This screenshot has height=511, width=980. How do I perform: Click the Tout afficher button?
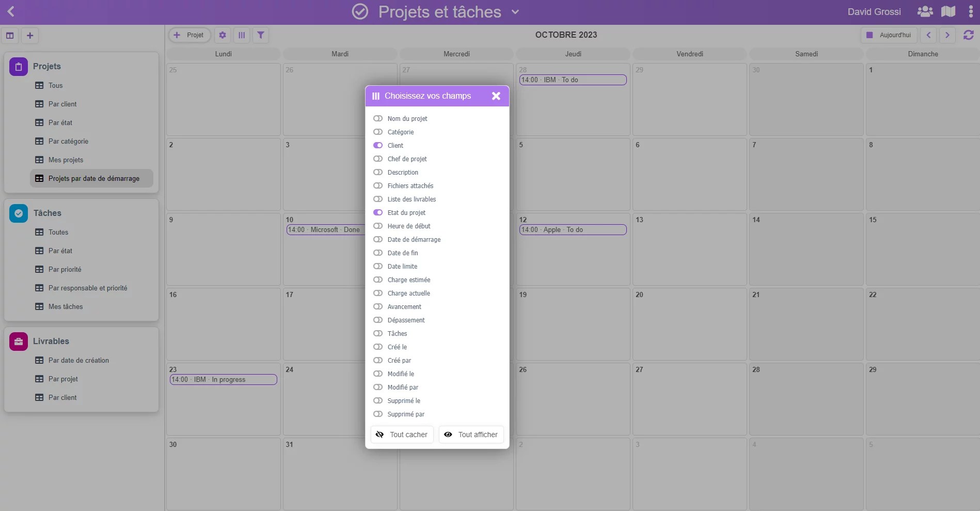[471, 435]
